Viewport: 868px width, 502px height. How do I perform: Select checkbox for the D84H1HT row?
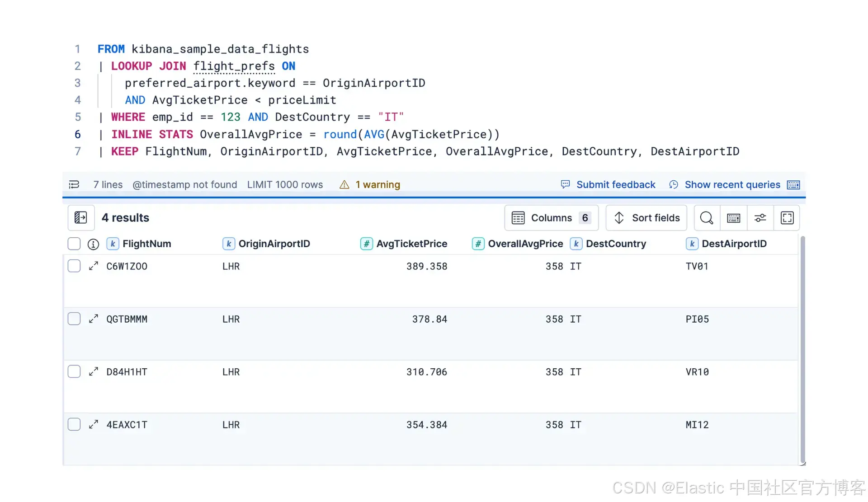74,372
